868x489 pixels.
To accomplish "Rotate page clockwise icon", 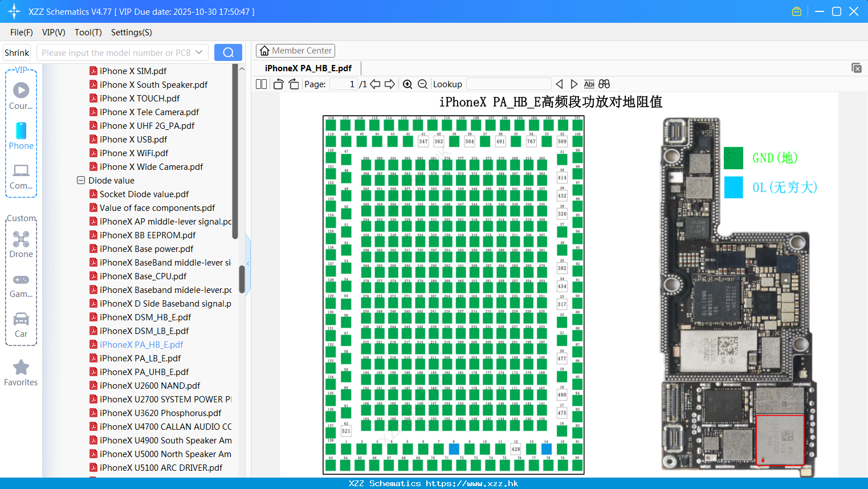I will coord(294,84).
